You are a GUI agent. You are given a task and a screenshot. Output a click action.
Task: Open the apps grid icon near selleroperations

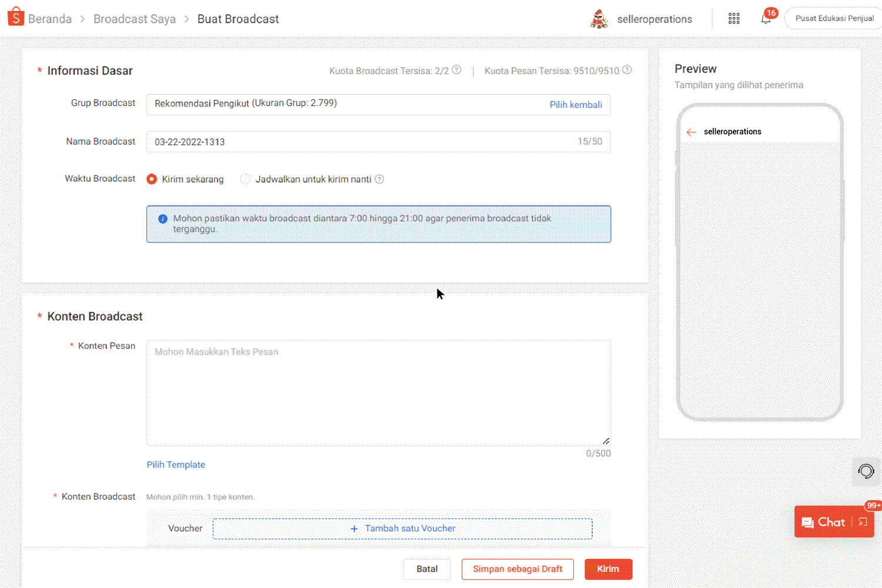pos(733,18)
